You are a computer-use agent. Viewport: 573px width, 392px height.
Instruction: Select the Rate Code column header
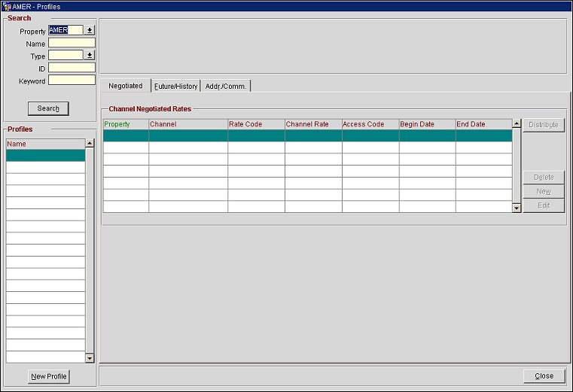(x=256, y=124)
